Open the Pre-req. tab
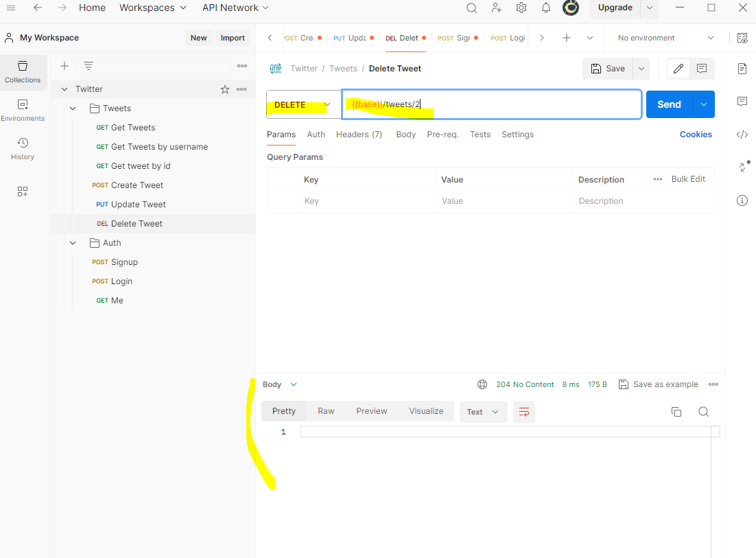The width and height of the screenshot is (756, 558). (x=442, y=135)
